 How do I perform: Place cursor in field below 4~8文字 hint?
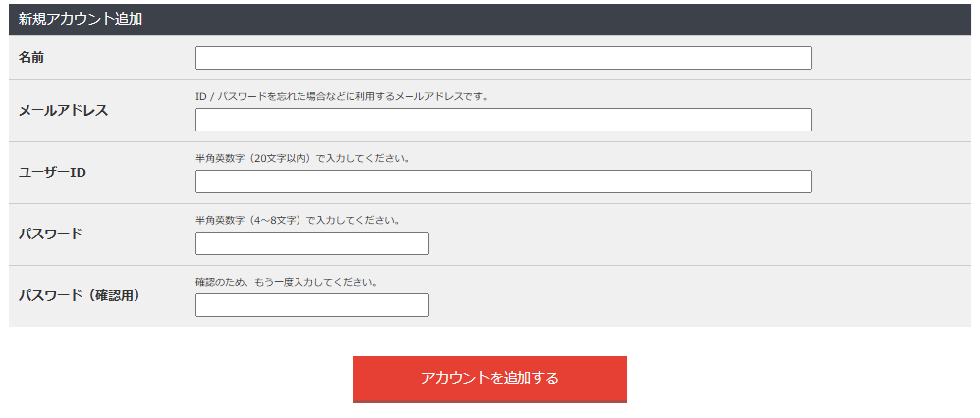[312, 243]
